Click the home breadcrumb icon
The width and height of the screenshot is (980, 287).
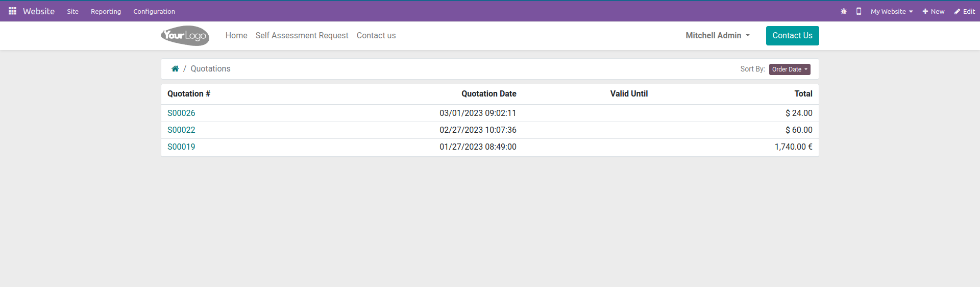click(x=175, y=69)
